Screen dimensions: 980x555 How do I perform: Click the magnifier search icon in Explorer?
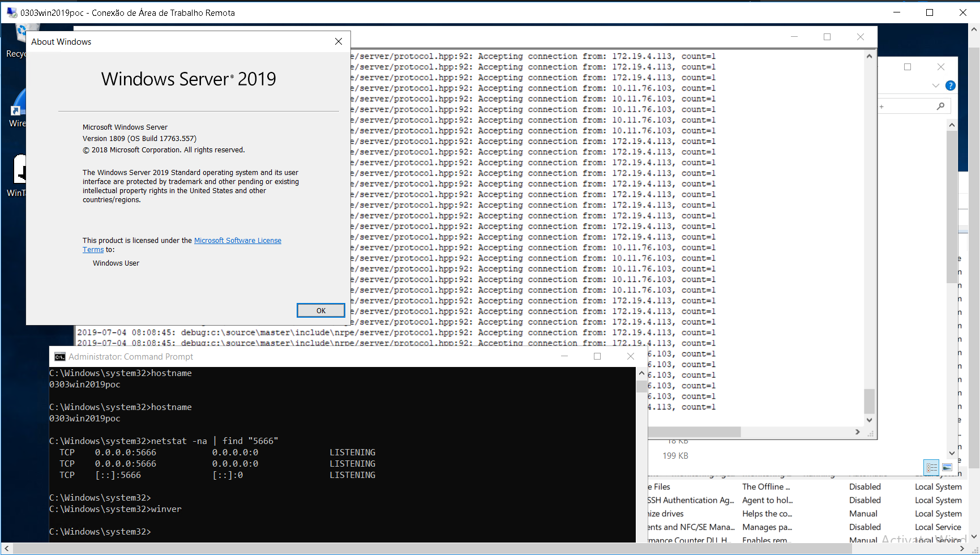coord(940,106)
